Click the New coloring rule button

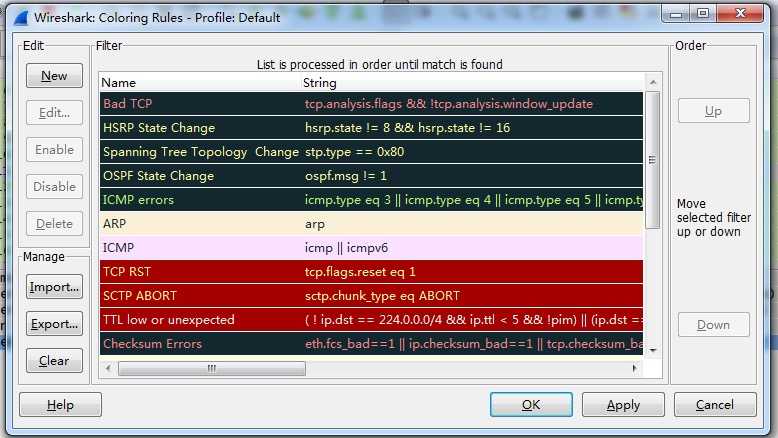[x=54, y=76]
